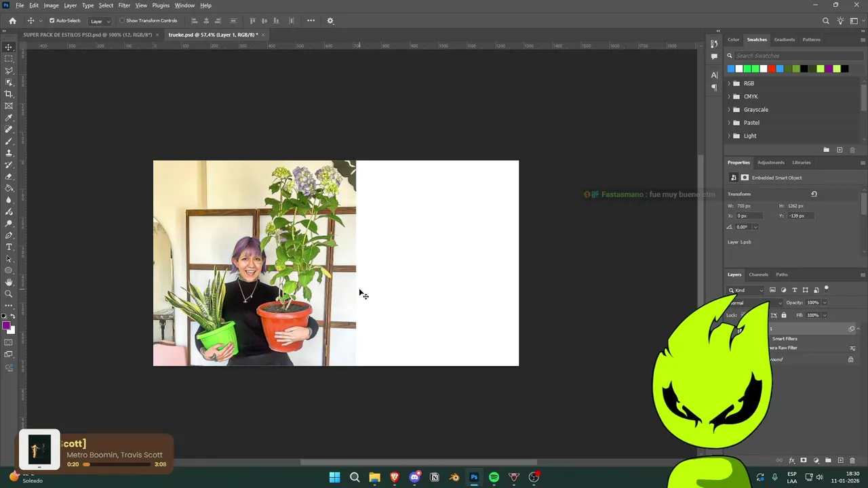
Task: Open the layer Opacity dropdown
Action: [825, 303]
